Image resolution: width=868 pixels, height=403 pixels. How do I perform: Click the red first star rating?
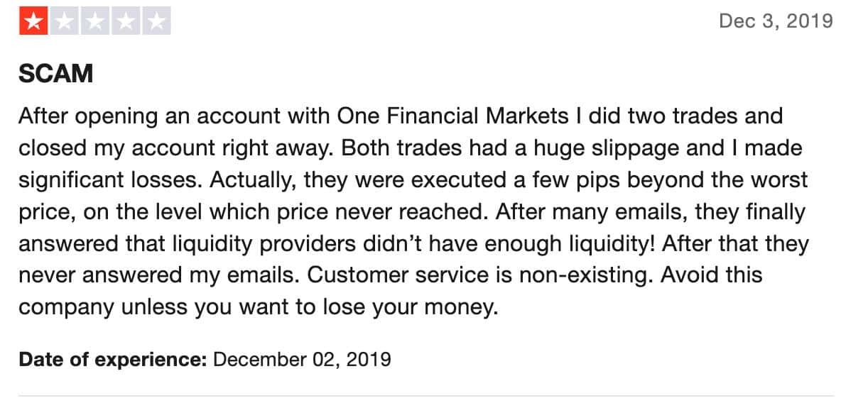[33, 21]
